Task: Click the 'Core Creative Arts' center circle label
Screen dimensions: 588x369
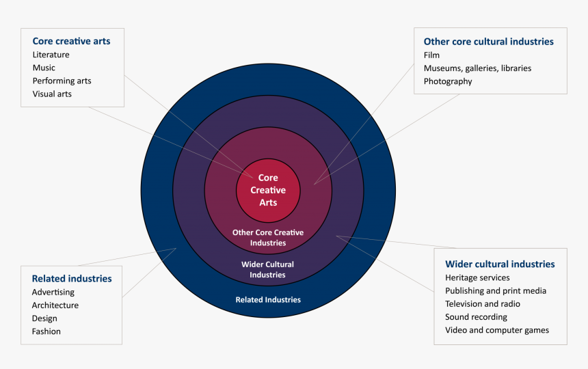Action: click(x=268, y=190)
